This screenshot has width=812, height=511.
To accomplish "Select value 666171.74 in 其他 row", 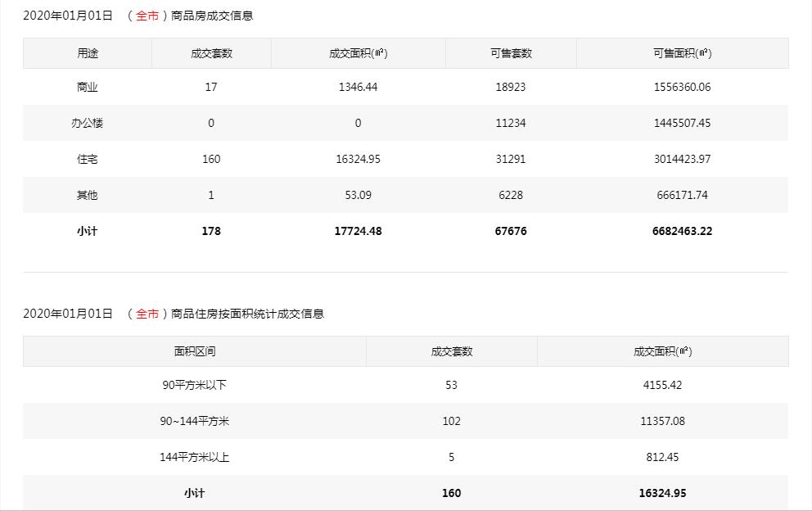I will pos(682,195).
